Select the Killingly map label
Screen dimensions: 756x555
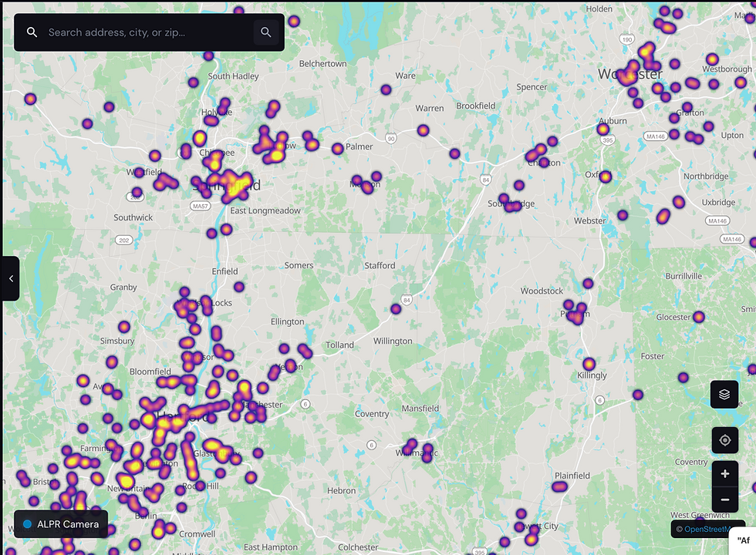[x=592, y=375]
